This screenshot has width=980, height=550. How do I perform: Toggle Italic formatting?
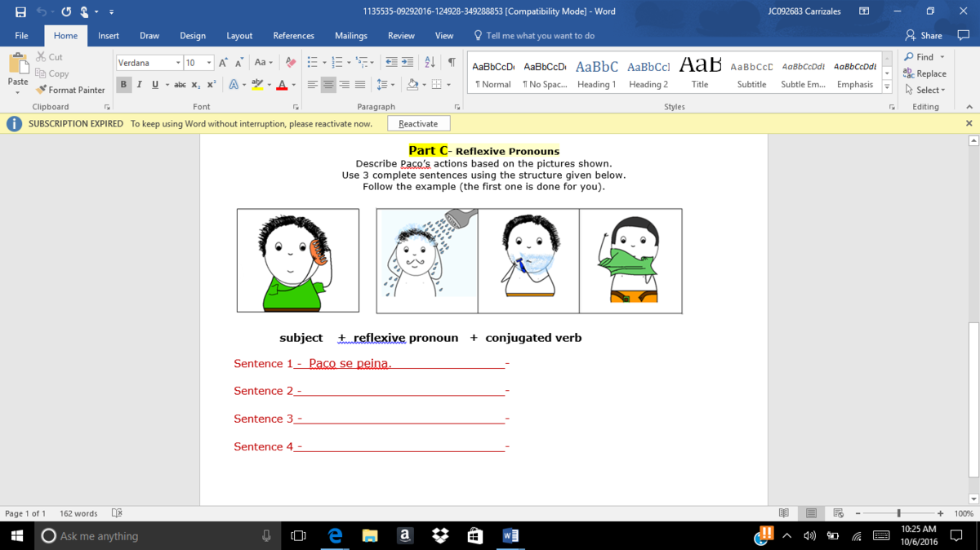(139, 85)
